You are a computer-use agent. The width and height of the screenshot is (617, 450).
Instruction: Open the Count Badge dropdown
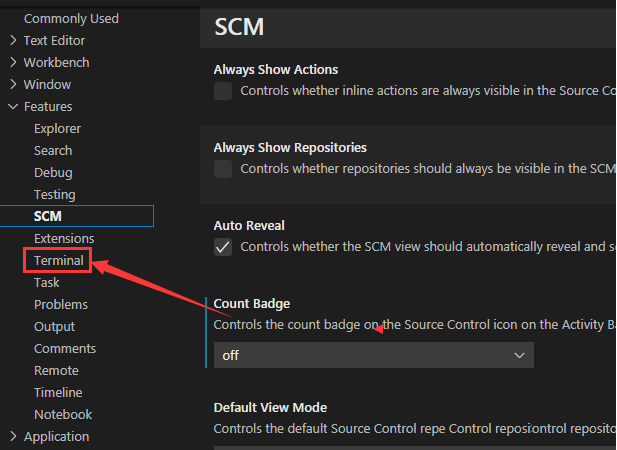(373, 355)
